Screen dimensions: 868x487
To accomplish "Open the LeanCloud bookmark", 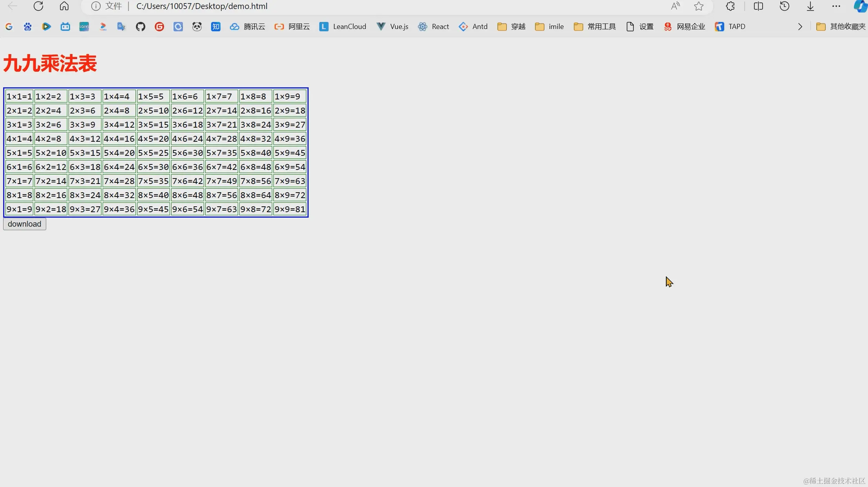I will [343, 27].
